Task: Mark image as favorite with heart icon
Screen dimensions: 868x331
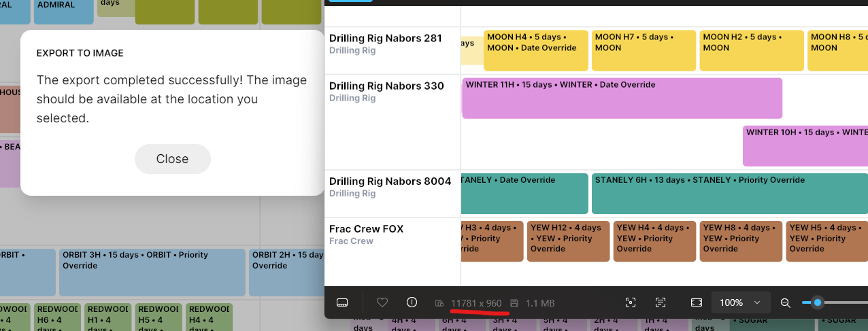Action: 382,302
